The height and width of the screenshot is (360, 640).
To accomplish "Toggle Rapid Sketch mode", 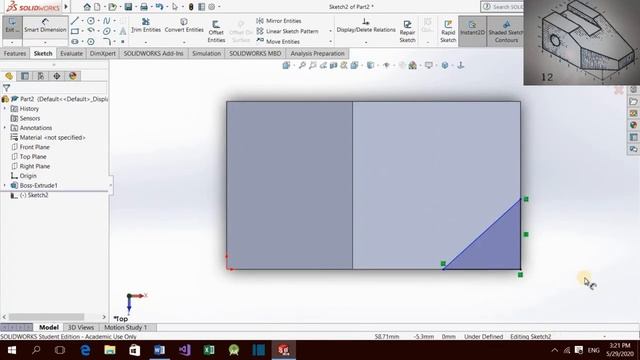I will point(448,31).
